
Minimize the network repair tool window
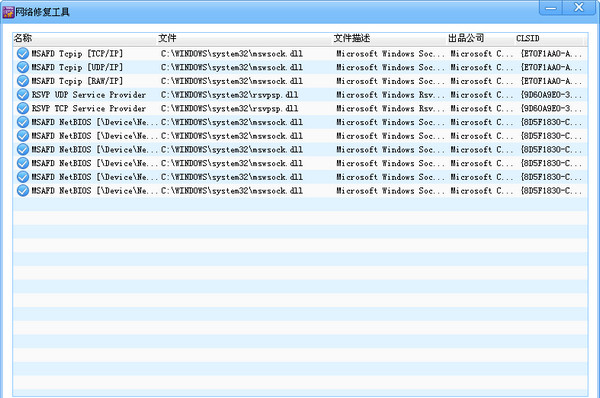click(551, 8)
